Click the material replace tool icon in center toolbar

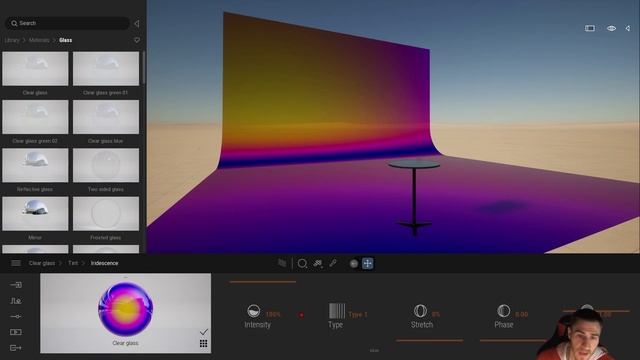point(318,264)
